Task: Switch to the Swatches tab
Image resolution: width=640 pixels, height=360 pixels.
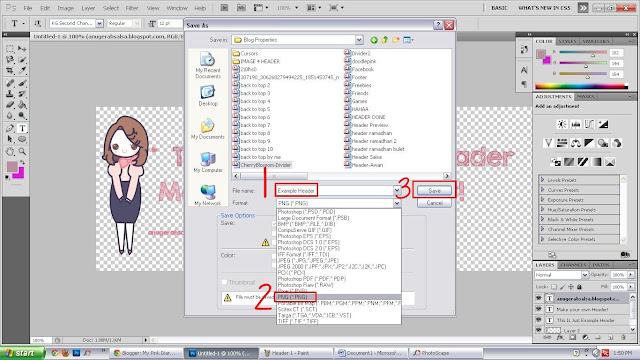Action: 596,41
